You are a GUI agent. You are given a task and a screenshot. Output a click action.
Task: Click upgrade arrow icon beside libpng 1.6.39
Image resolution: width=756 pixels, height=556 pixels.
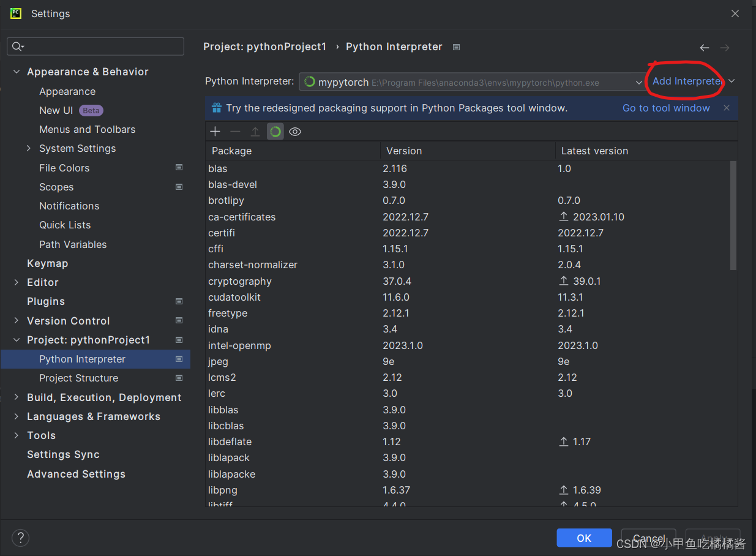(564, 490)
